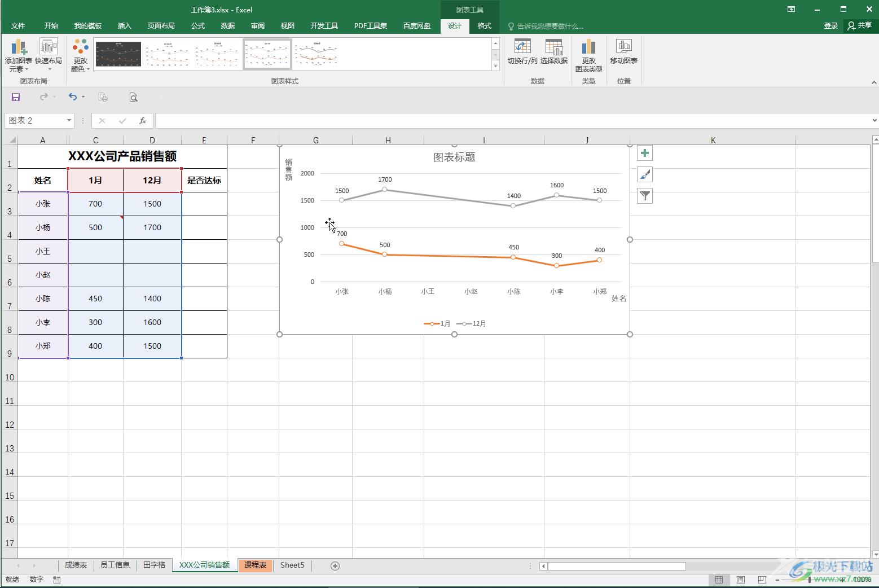Click the Tell Me search box
The height and width of the screenshot is (588, 879).
click(546, 26)
